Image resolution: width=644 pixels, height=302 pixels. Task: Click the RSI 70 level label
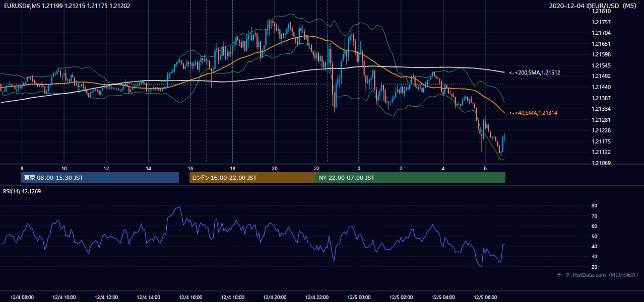coord(595,216)
